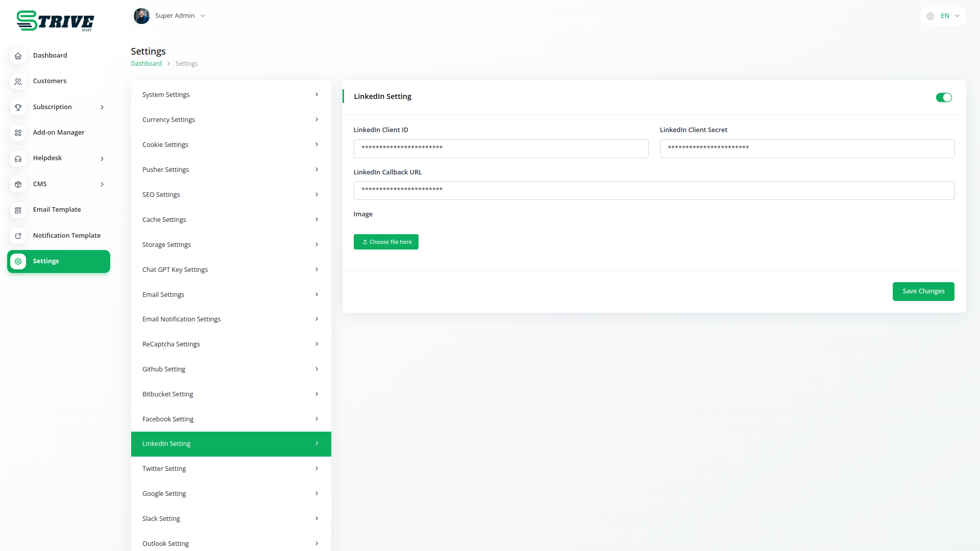Click the Add-on Manager grid icon
This screenshot has width=980, height=551.
18,133
